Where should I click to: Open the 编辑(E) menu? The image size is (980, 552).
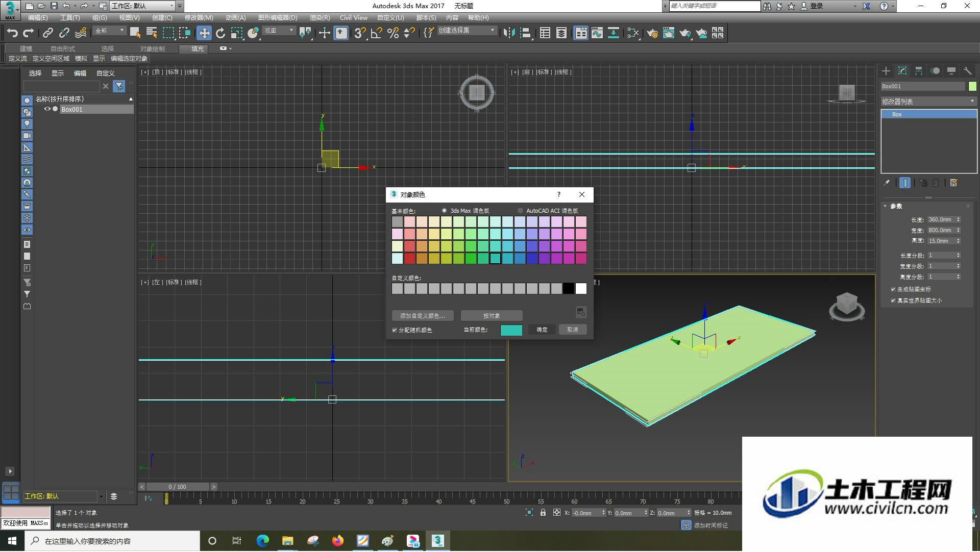[38, 18]
